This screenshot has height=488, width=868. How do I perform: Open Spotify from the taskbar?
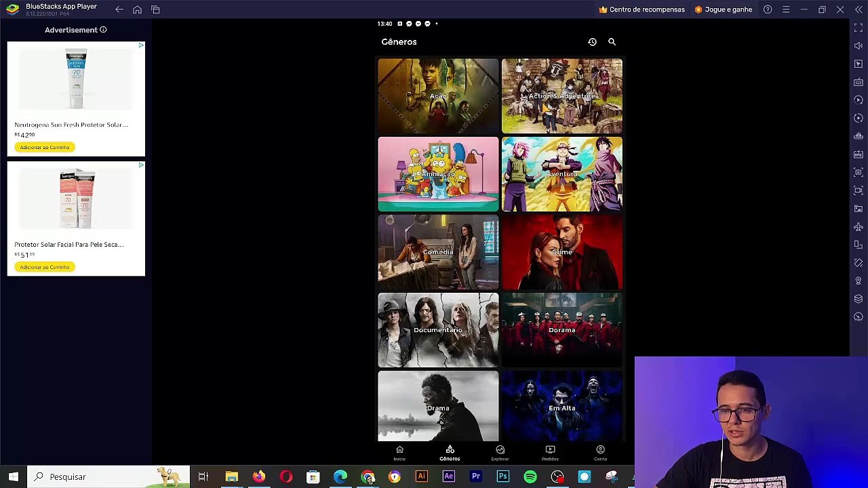(530, 476)
